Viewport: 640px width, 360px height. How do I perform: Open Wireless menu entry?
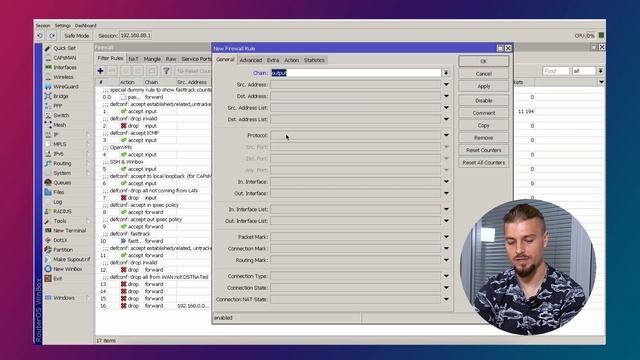pos(63,77)
